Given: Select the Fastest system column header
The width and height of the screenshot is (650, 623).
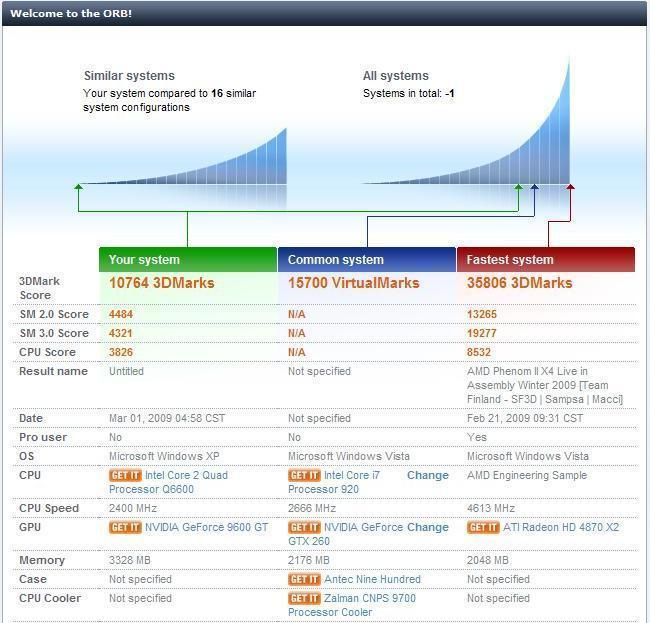Looking at the screenshot, I should [x=546, y=259].
